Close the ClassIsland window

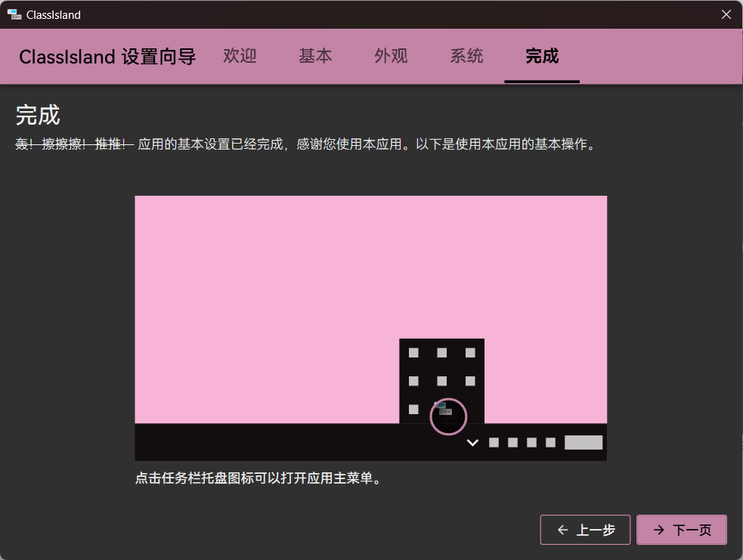[726, 14]
